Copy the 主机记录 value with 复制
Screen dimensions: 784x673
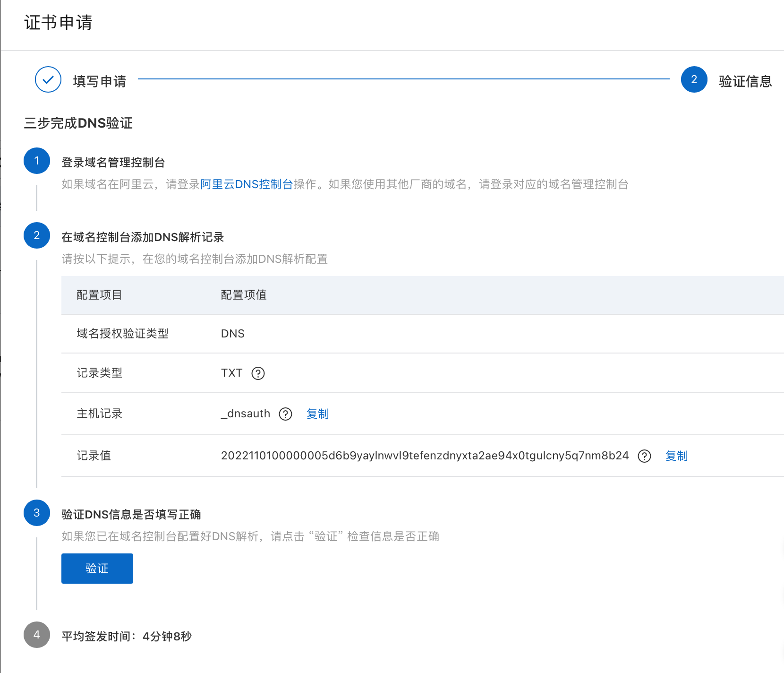tap(317, 414)
